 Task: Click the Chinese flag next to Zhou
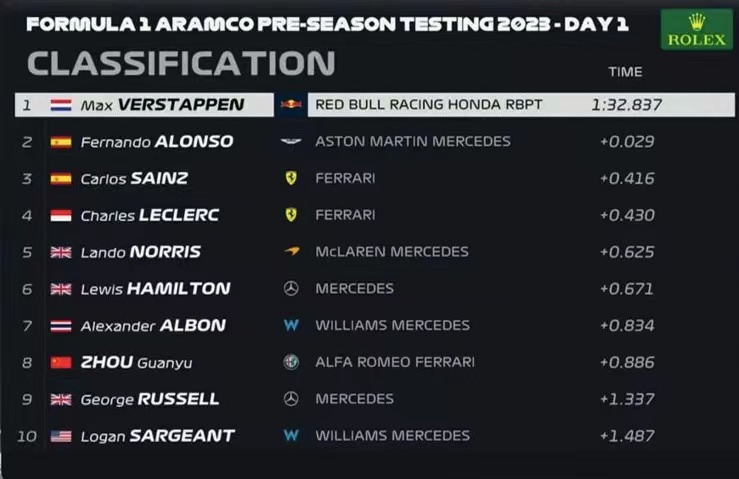pos(61,362)
